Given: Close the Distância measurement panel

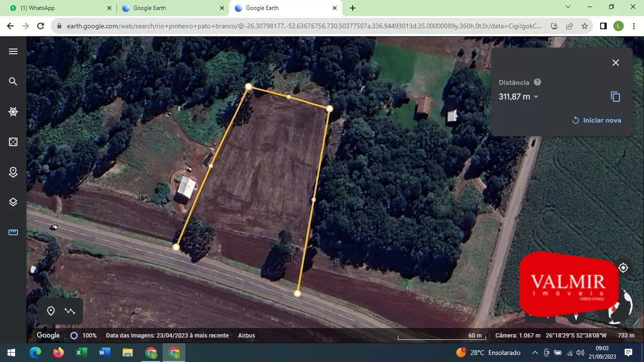Looking at the screenshot, I should click(615, 63).
